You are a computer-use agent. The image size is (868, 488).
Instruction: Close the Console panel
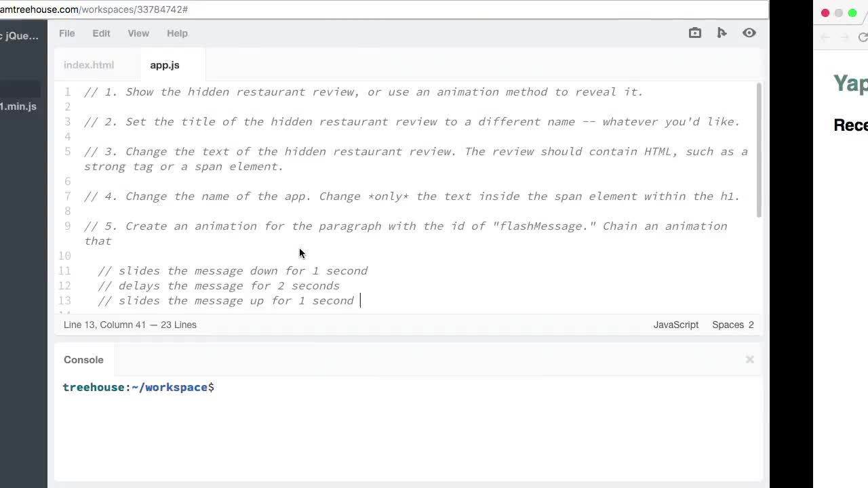pyautogui.click(x=749, y=359)
